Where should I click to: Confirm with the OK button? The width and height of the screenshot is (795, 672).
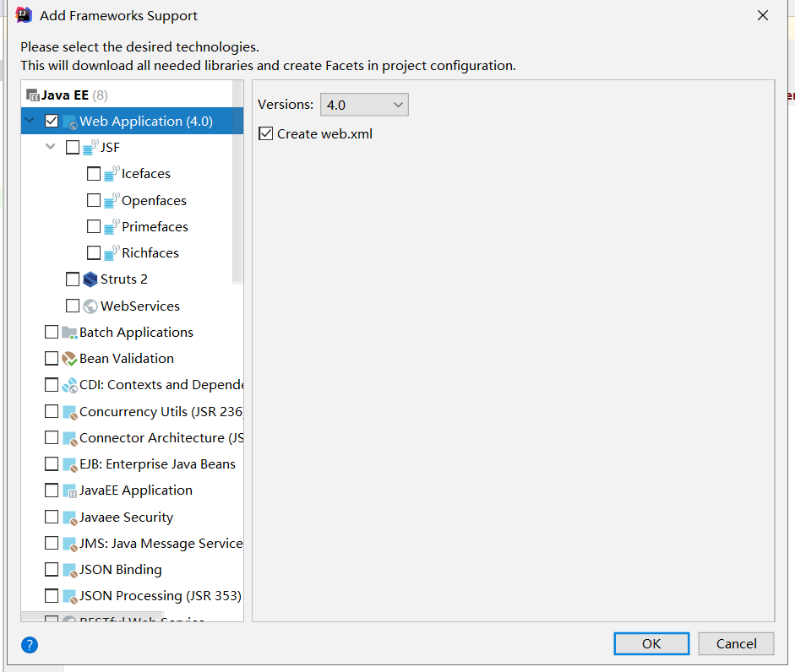click(651, 643)
